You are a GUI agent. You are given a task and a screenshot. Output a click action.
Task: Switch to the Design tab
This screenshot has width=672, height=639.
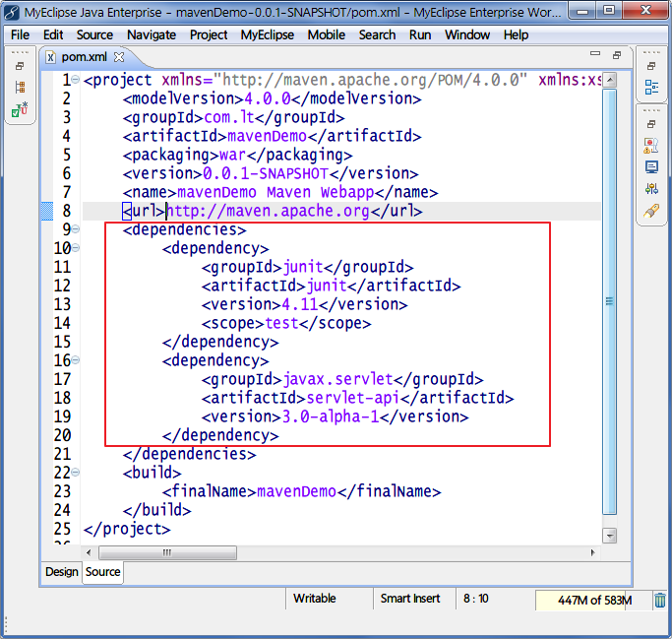pyautogui.click(x=61, y=572)
